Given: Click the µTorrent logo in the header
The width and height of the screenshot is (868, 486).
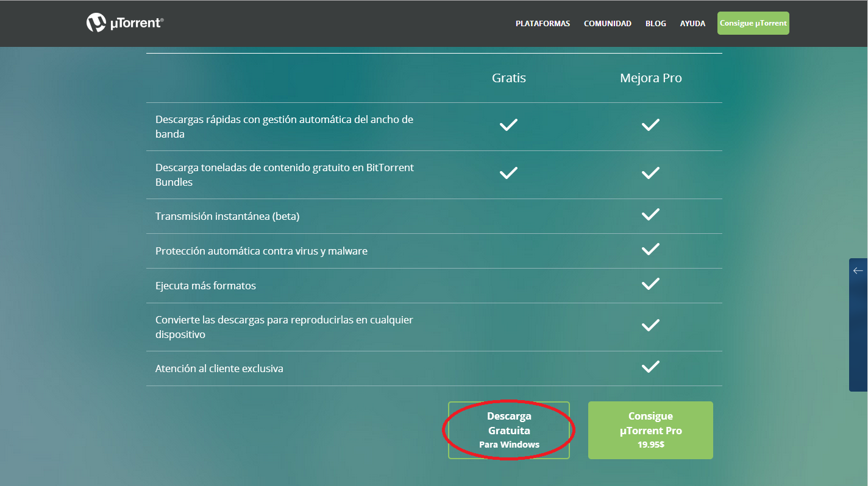Looking at the screenshot, I should tap(125, 23).
